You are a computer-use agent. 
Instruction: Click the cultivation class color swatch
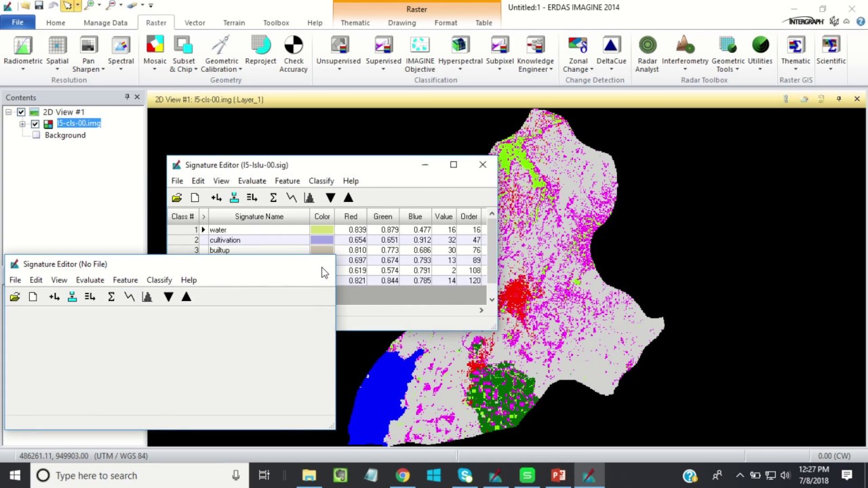[x=322, y=240]
